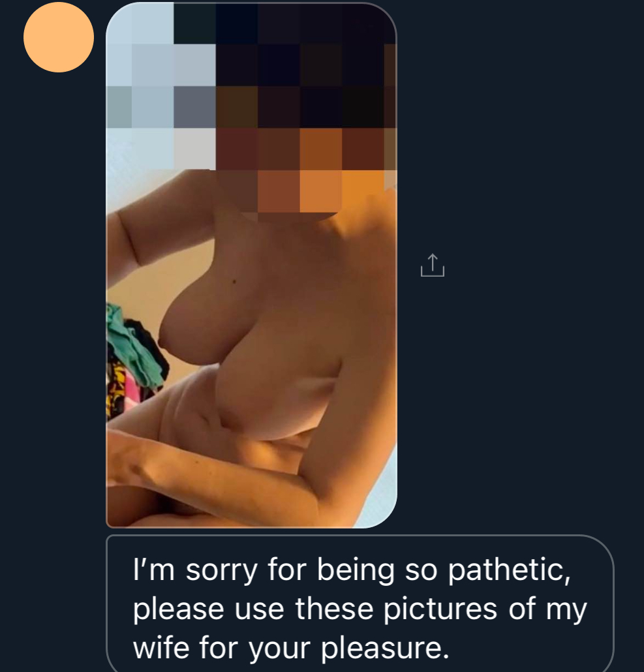
Task: Open the image attachment in the chat
Action: point(251,265)
